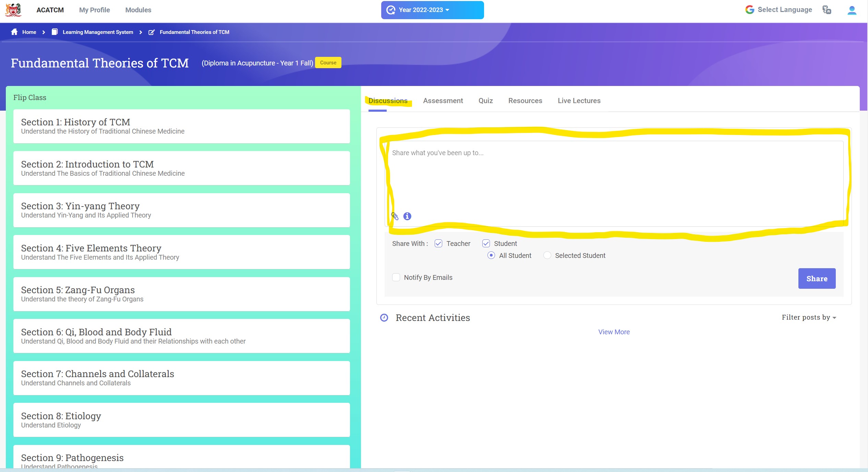
Task: Click the Home house icon in breadcrumb
Action: pyautogui.click(x=14, y=32)
